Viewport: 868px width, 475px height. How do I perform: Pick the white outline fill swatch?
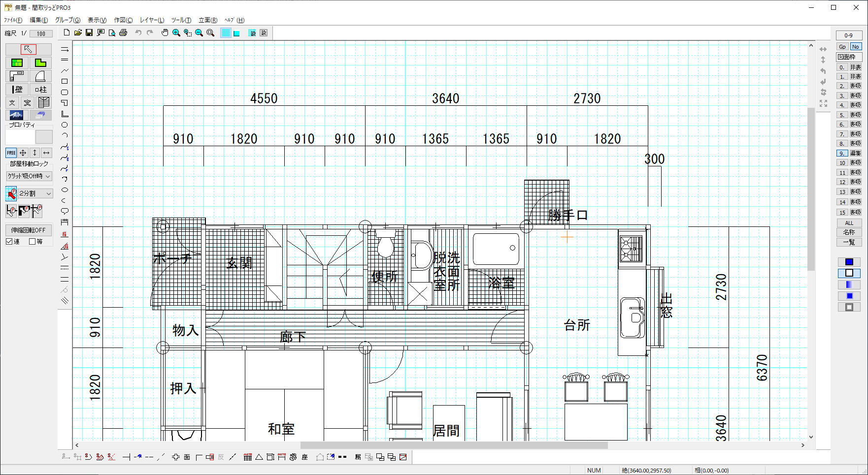coord(849,273)
